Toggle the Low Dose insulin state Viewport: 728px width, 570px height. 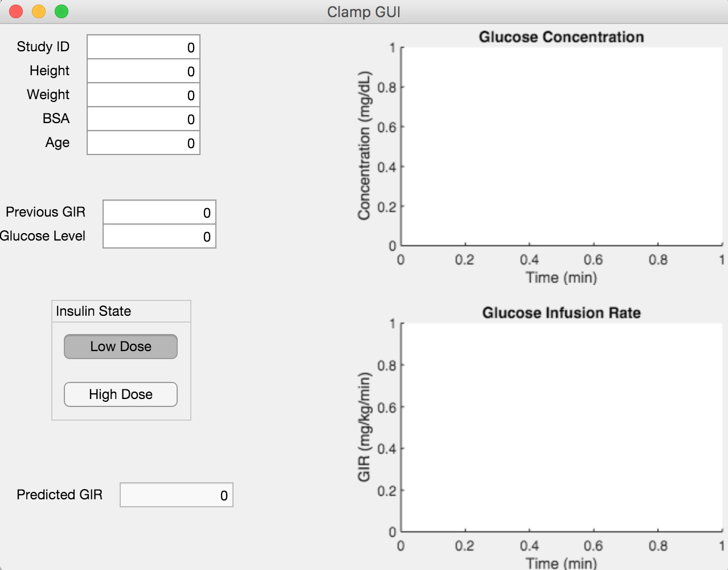point(121,347)
